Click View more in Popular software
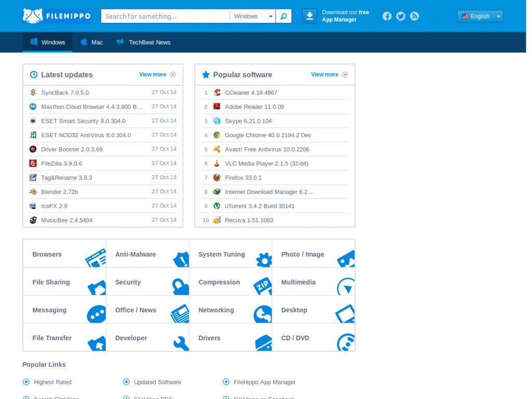This screenshot has height=399, width=532. point(329,74)
